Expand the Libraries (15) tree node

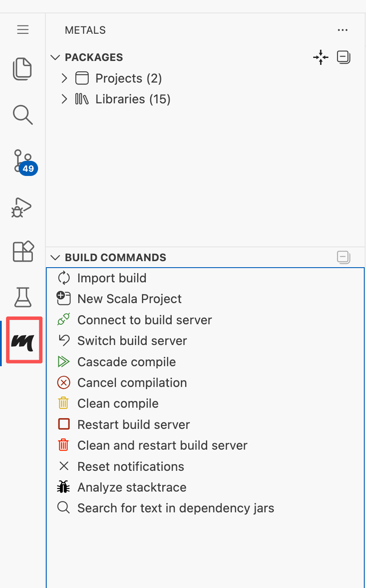tap(64, 99)
